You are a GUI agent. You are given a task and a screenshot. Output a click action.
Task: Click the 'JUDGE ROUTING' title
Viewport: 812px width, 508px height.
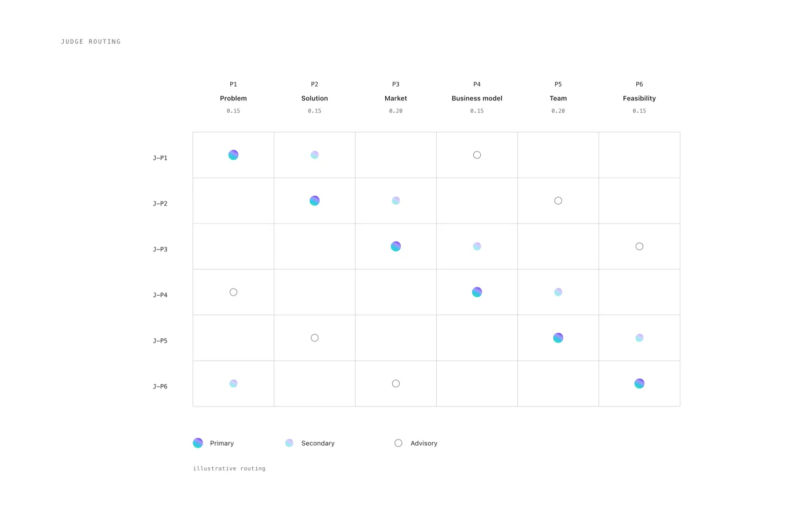(x=91, y=42)
